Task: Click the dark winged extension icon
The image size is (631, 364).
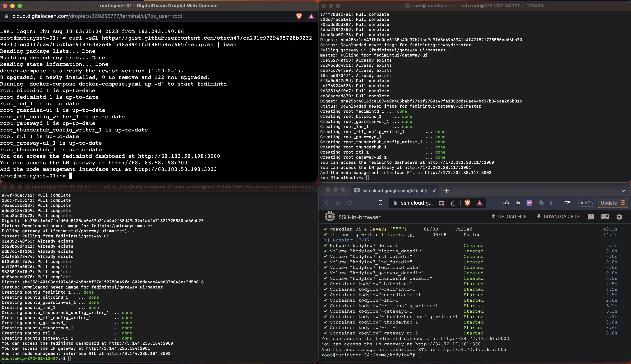Action: click(518, 203)
